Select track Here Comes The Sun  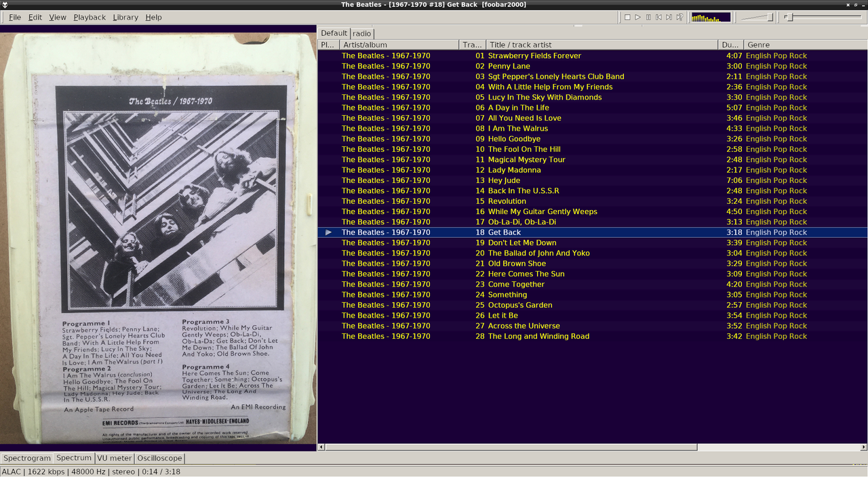[593, 274]
